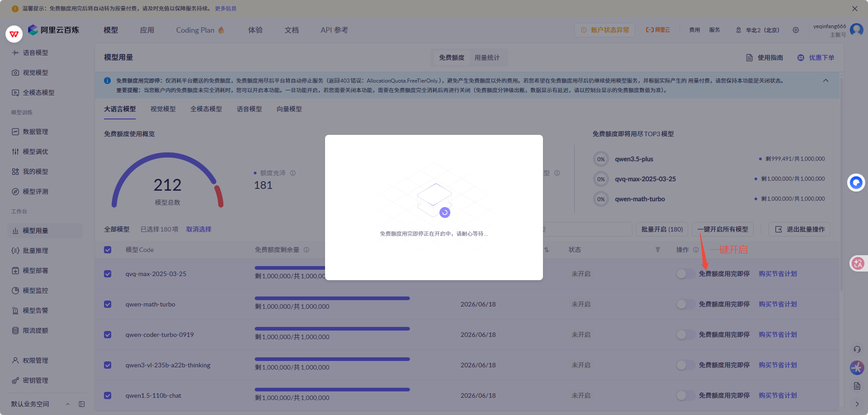Open the 应用 top menu
Screen dimensions: 868x415
coord(147,30)
